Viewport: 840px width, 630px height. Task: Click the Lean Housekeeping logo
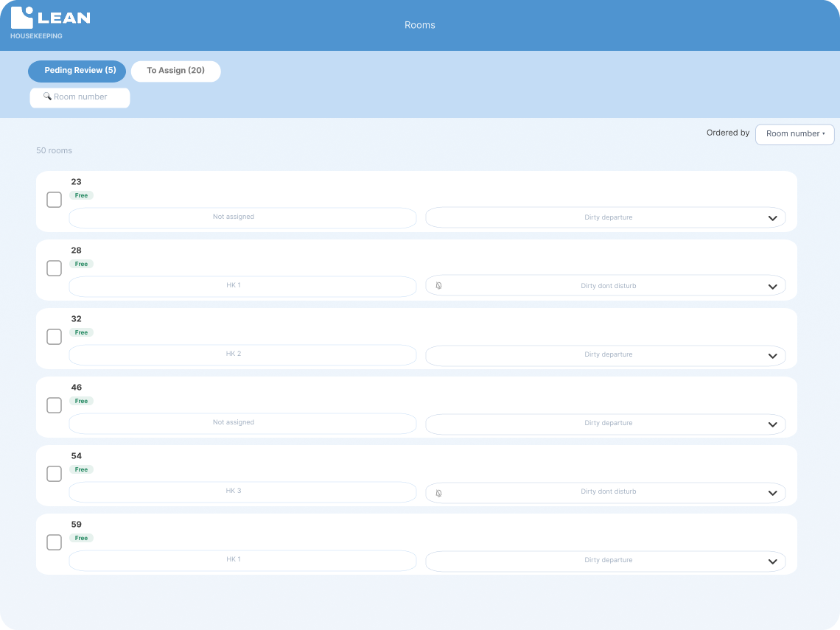tap(50, 23)
